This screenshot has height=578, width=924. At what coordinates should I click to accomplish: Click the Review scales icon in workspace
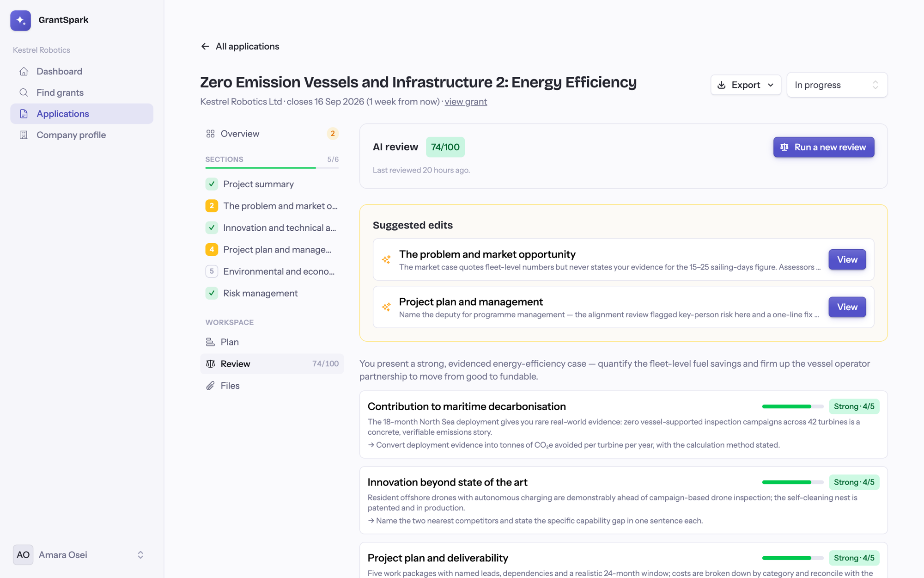211,364
